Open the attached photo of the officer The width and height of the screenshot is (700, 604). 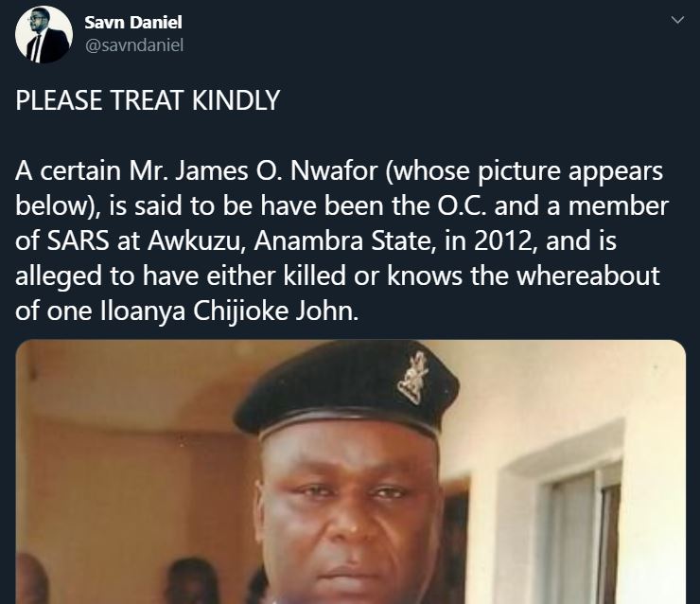coord(350,471)
